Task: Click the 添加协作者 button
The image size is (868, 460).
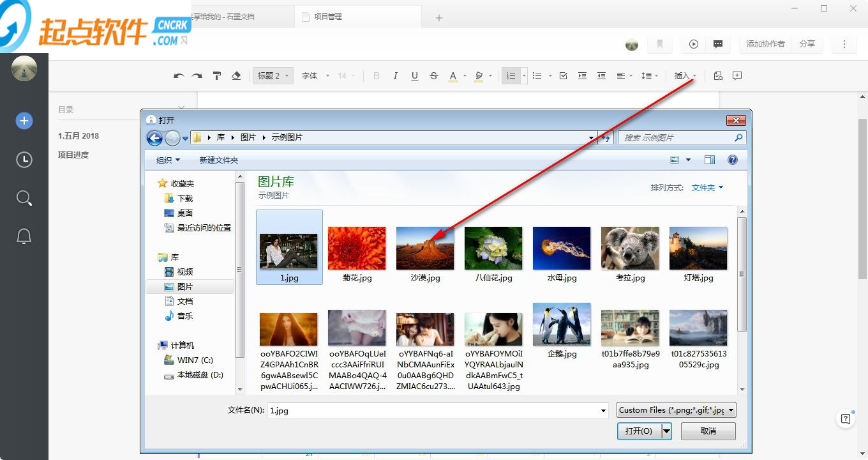Action: [x=766, y=44]
